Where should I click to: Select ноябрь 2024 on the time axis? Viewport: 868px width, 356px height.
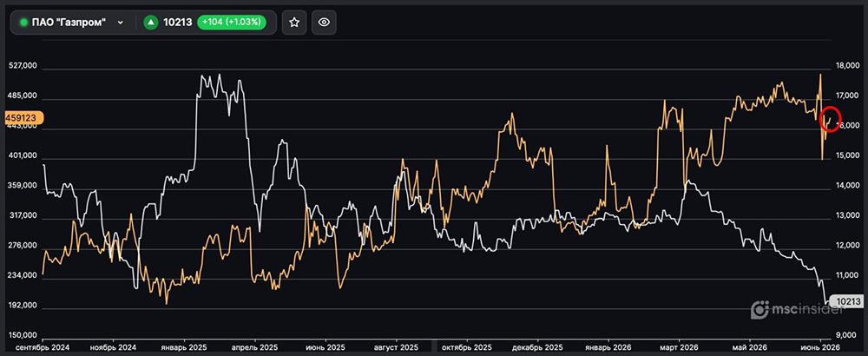pos(113,347)
